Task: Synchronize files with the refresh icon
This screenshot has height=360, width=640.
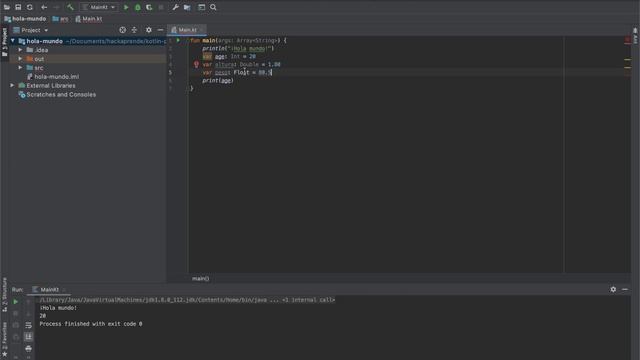Action: click(30, 7)
